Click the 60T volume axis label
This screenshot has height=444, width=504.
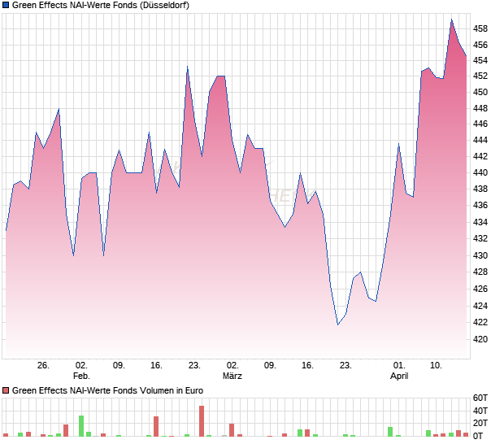(x=481, y=398)
